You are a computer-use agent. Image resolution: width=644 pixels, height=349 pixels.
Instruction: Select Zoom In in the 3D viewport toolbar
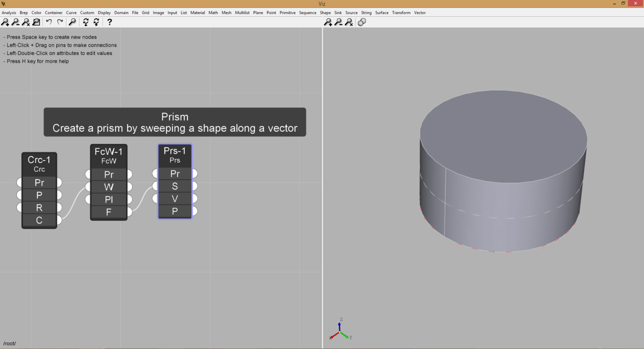pyautogui.click(x=328, y=22)
